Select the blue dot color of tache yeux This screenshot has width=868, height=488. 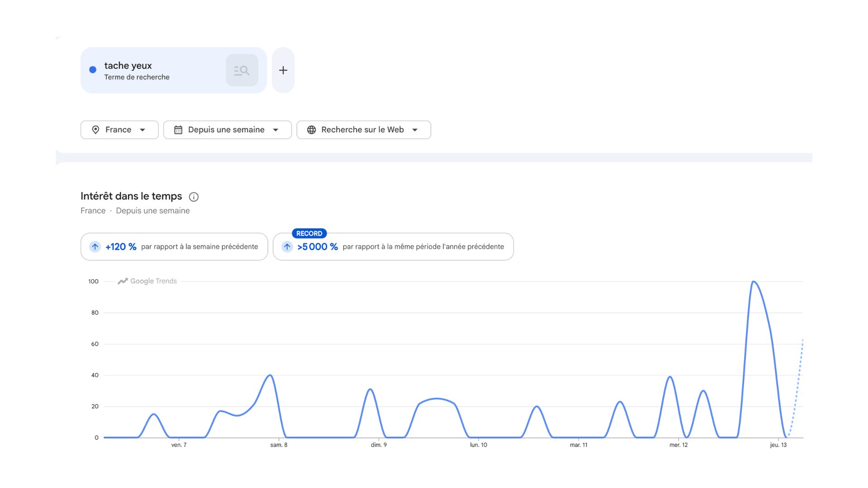click(93, 70)
